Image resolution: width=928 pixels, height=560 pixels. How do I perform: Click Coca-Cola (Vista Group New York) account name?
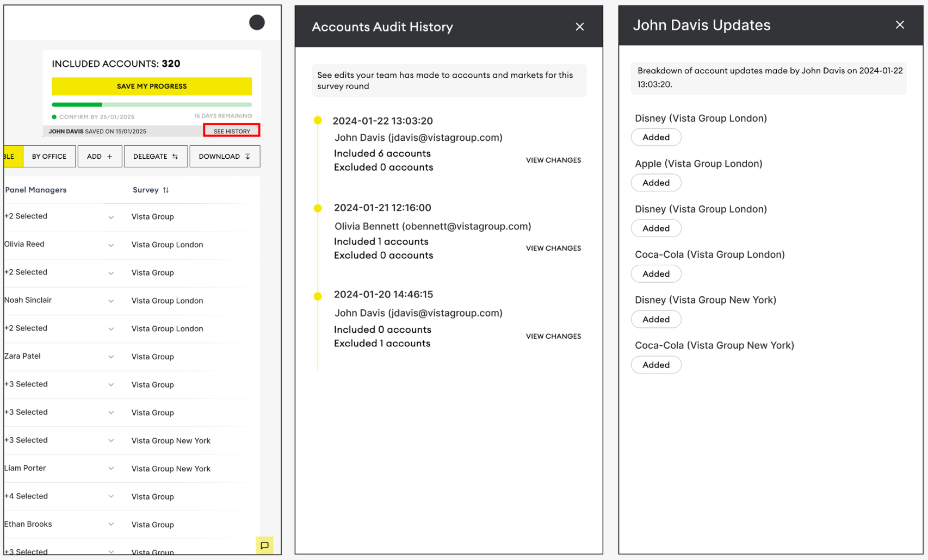(x=714, y=345)
